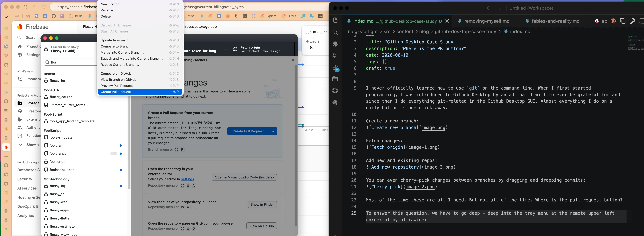
Task: Open the project folders icon in VS Code activity bar
Action: 335,79
